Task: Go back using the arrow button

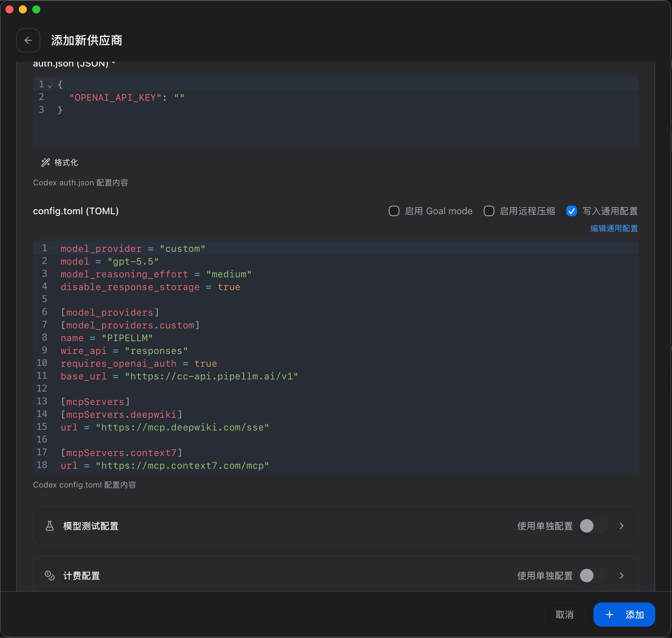Action: point(28,40)
